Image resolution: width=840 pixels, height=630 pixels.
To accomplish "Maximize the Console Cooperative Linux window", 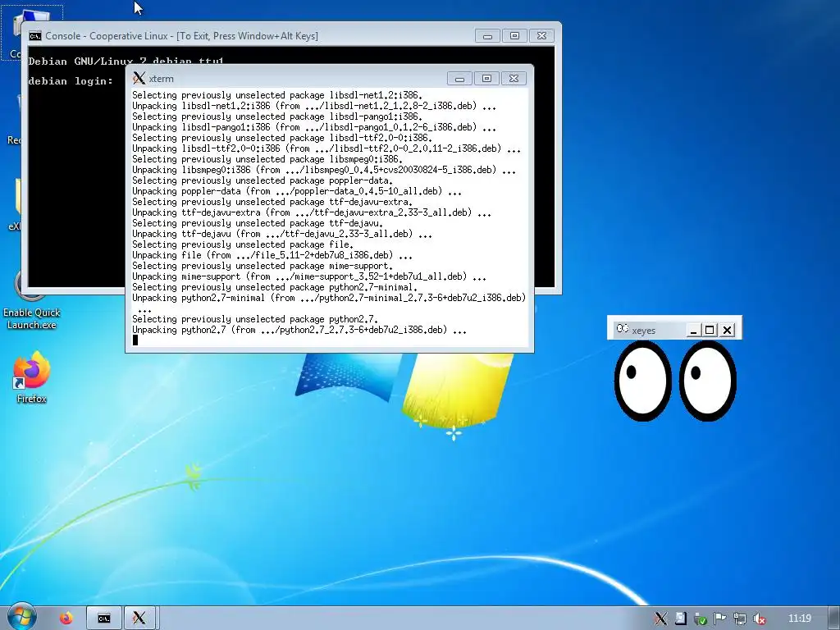I will coord(514,36).
